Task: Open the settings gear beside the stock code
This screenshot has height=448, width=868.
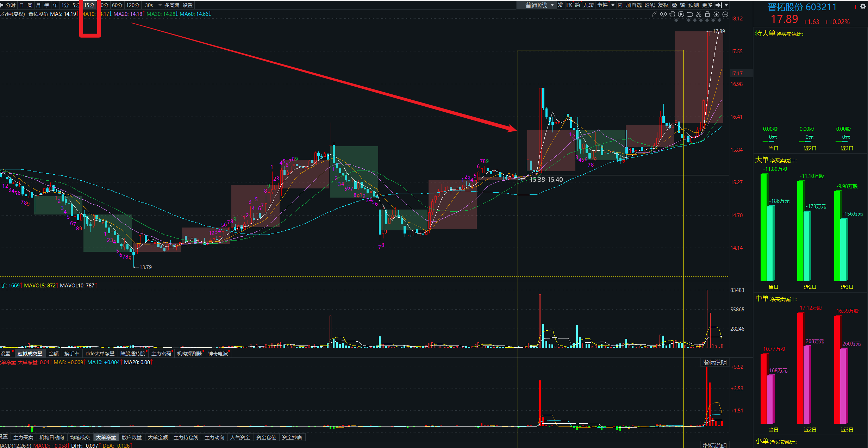Action: pyautogui.click(x=863, y=6)
